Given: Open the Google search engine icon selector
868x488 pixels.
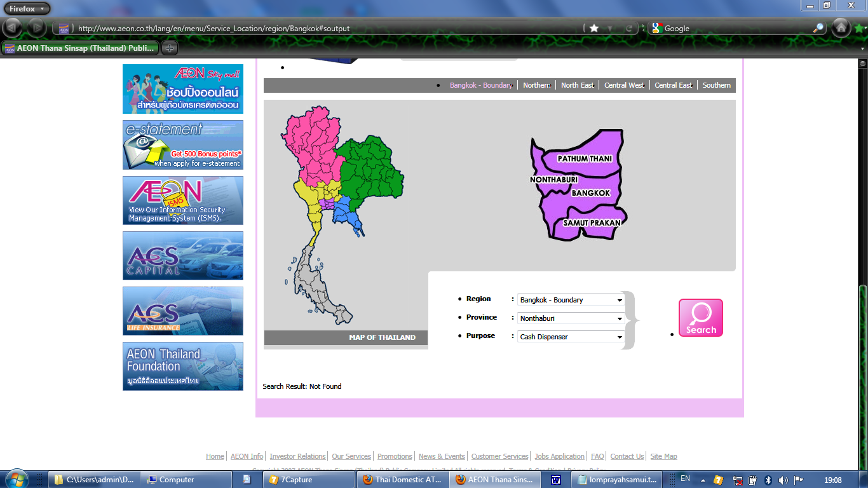Looking at the screenshot, I should click(657, 28).
